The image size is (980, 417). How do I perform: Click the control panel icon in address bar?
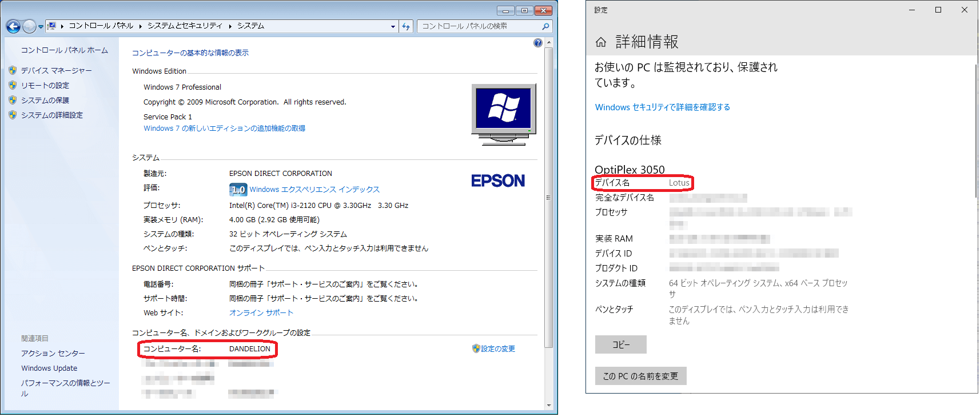(x=52, y=26)
